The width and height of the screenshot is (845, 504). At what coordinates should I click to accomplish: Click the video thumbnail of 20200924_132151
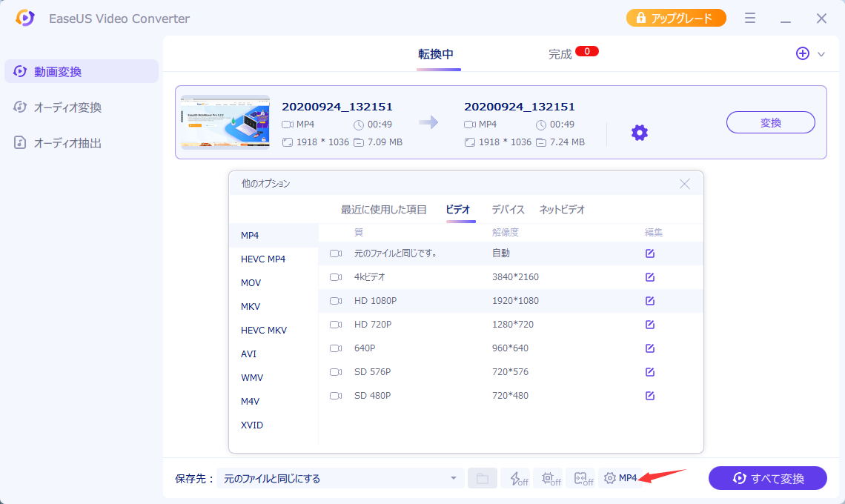(225, 122)
